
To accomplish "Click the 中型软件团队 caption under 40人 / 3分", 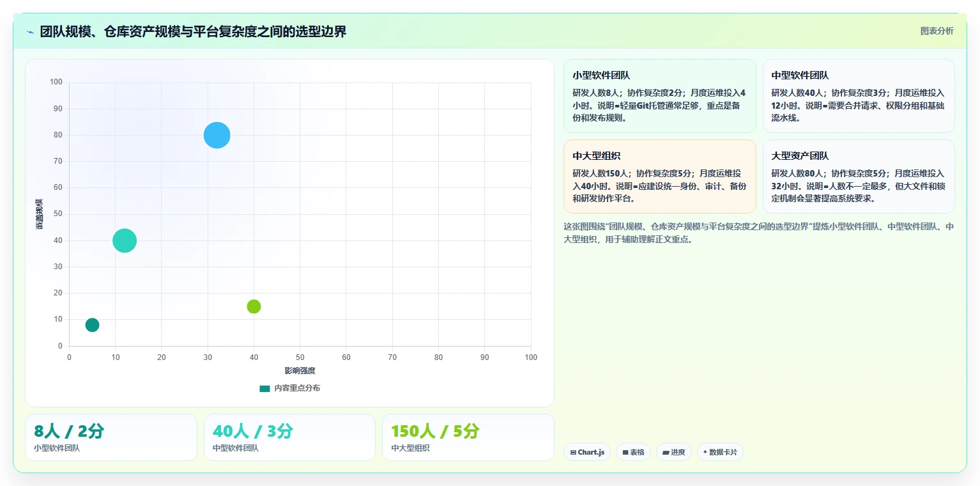I will (236, 448).
